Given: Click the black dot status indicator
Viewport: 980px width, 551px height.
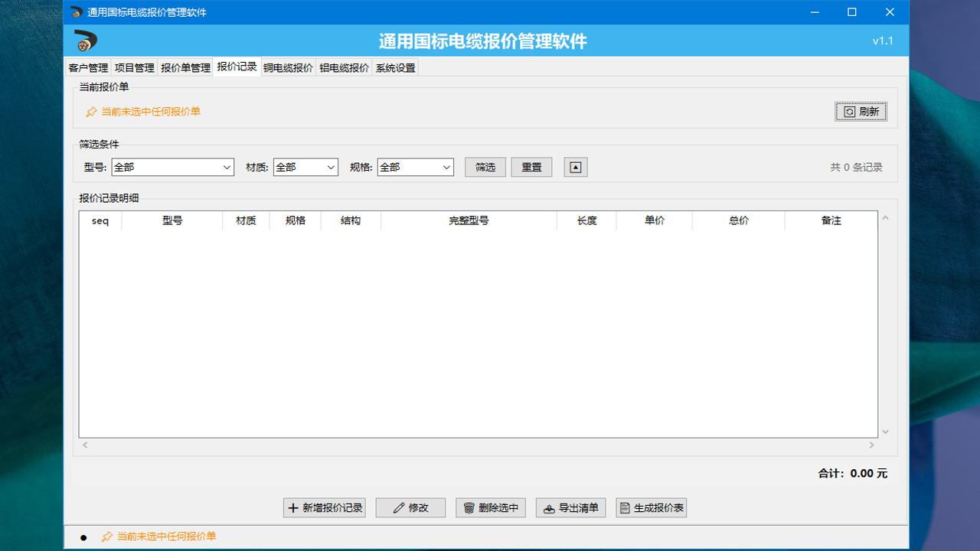Looking at the screenshot, I should pyautogui.click(x=83, y=538).
